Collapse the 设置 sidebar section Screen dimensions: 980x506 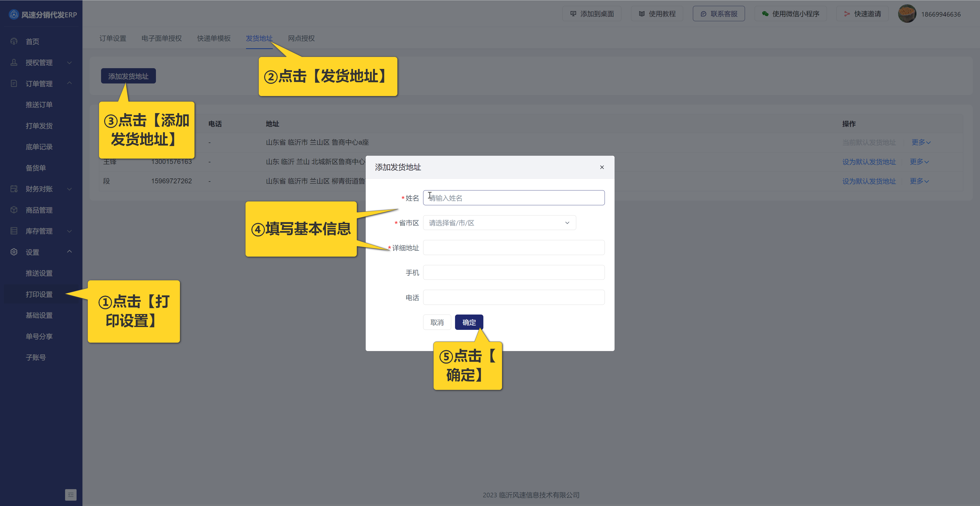69,251
